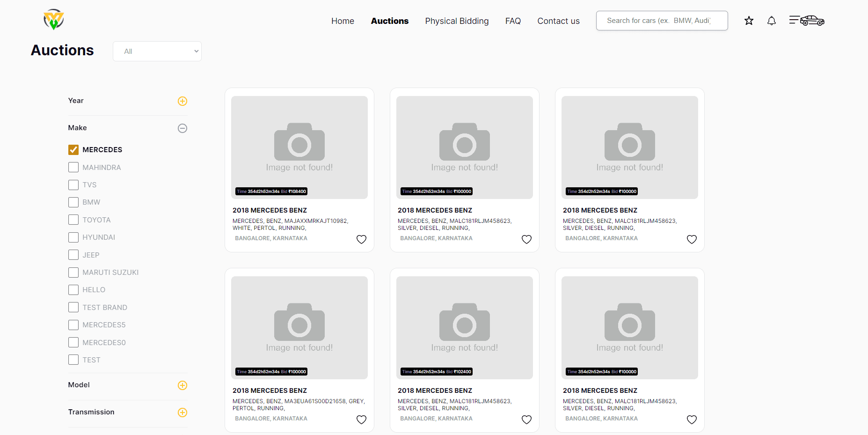Expand the Model filter

coord(182,385)
